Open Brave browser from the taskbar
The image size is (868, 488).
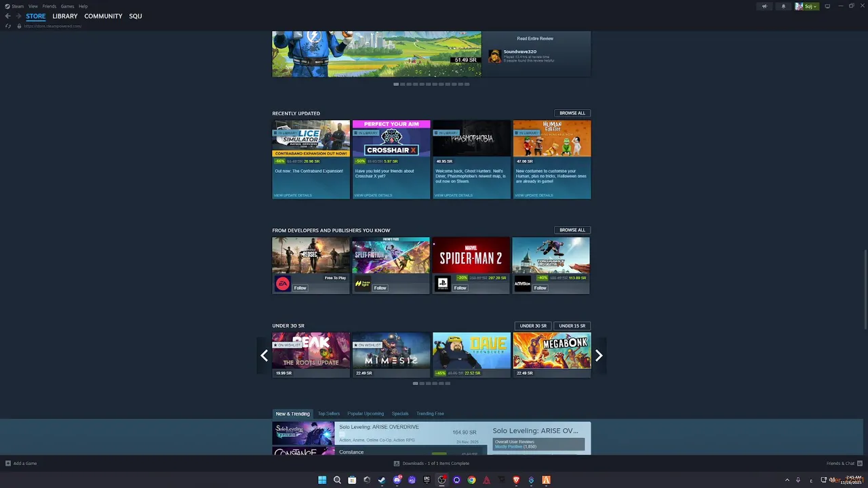(516, 480)
